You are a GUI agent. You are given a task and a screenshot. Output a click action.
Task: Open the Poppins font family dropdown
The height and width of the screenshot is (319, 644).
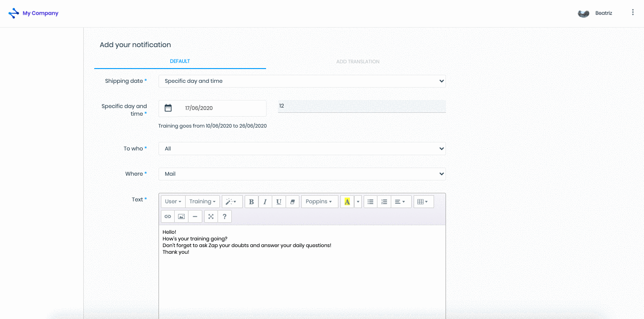point(320,202)
